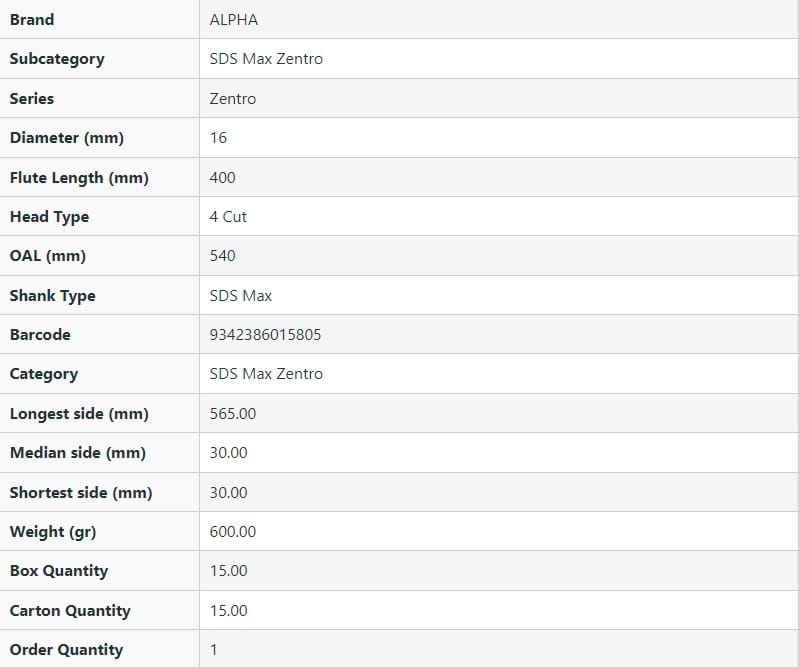This screenshot has height=667, width=799.
Task: Click the Subcategory value SDS Max Zentro
Action: pos(266,59)
